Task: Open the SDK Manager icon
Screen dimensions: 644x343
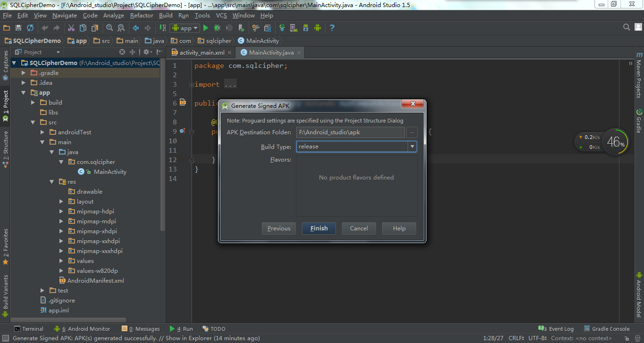Action: pos(305,28)
